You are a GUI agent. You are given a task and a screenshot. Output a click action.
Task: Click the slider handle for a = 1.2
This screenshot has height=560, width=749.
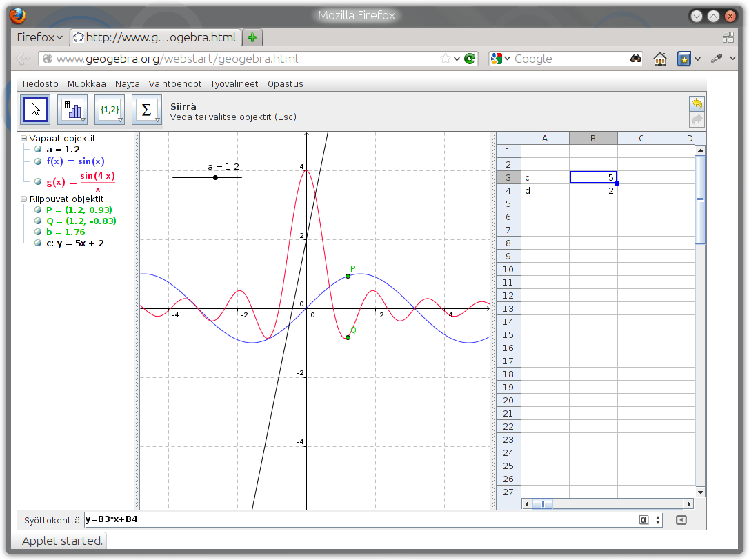[215, 178]
